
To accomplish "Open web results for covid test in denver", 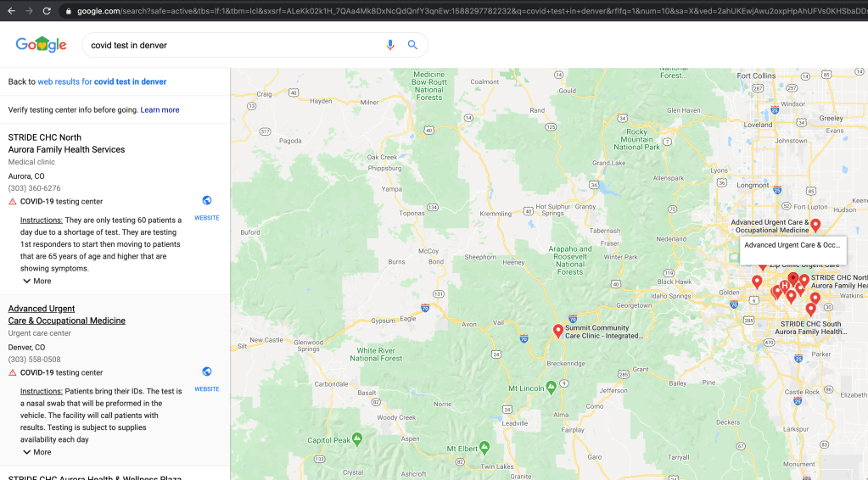I will tap(102, 81).
